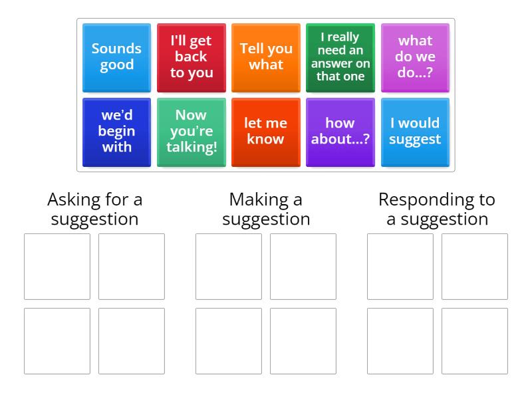Viewport: 532px width, 399px height.
Task: Click the top-right slot under 'Responding to a suggestion'
Action: click(x=475, y=266)
